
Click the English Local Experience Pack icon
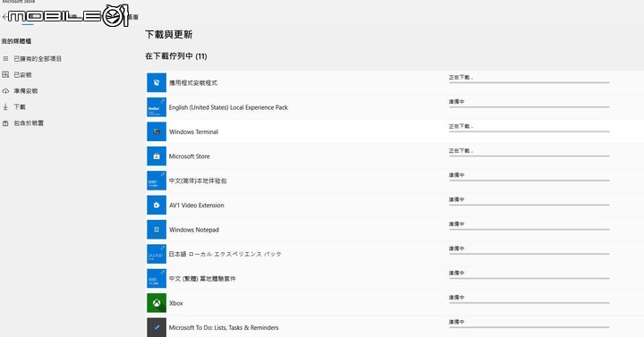tap(157, 107)
